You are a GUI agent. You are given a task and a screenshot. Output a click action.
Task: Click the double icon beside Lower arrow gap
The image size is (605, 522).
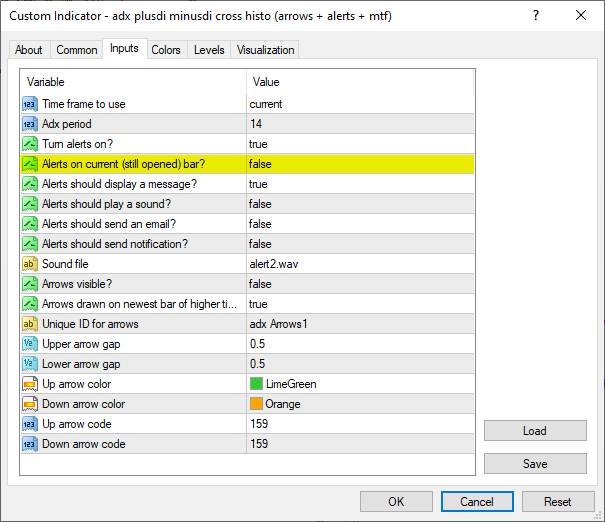pos(30,364)
